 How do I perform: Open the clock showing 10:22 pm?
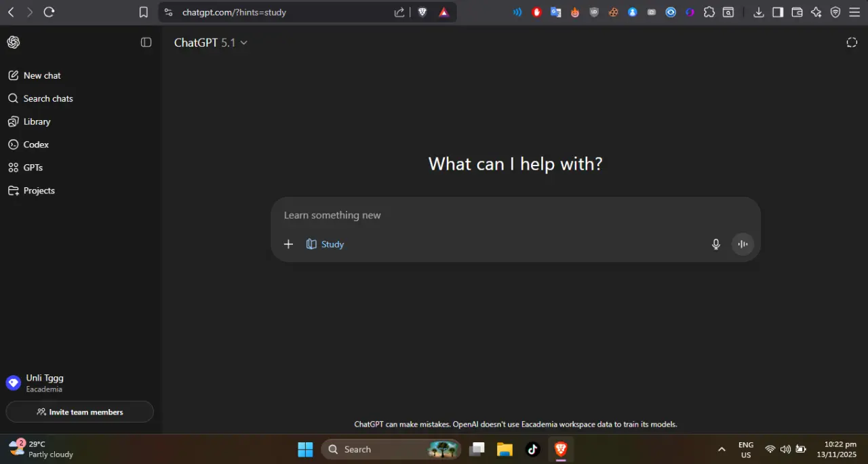click(837, 449)
